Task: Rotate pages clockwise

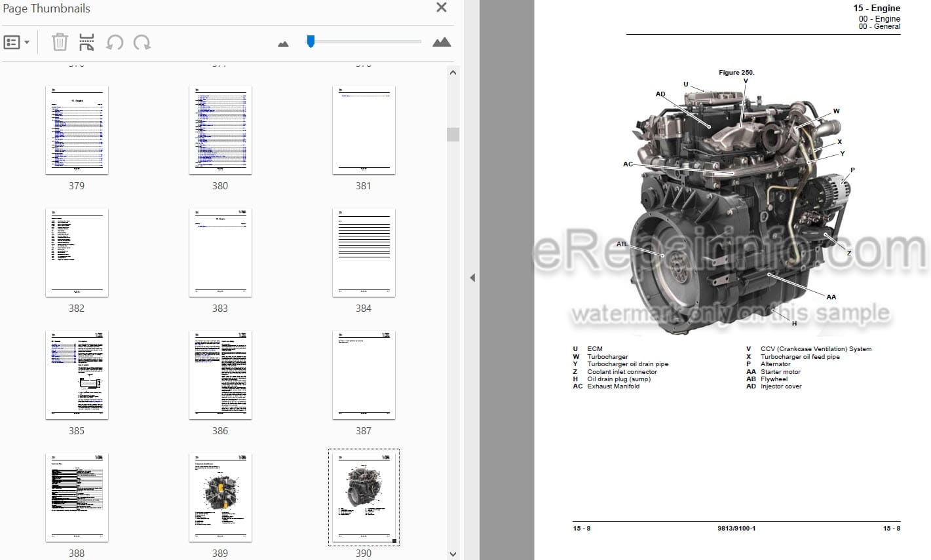Action: pyautogui.click(x=142, y=43)
